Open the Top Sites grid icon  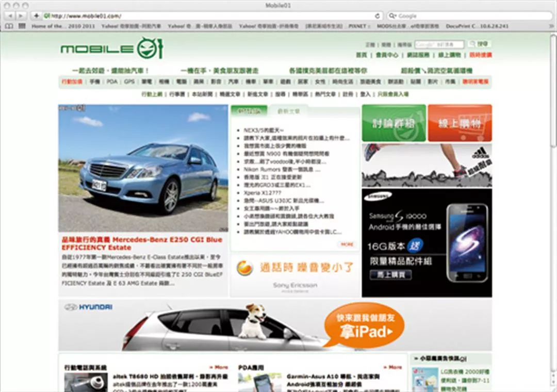(x=22, y=26)
